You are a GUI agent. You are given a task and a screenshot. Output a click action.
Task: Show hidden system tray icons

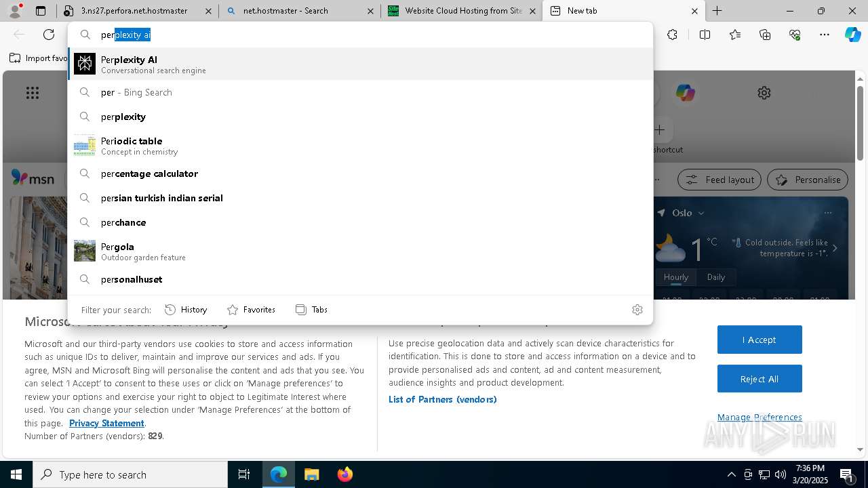[731, 474]
